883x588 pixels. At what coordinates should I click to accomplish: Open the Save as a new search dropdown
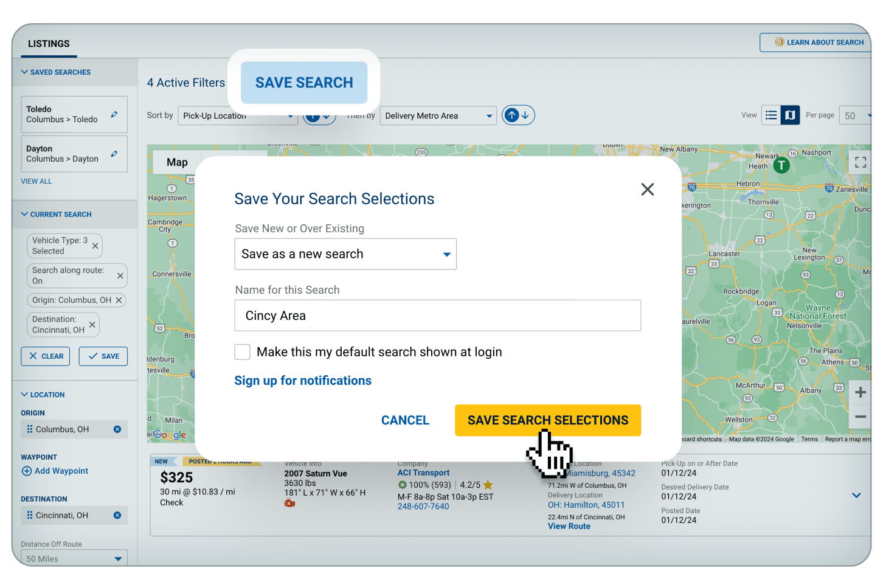click(x=345, y=254)
